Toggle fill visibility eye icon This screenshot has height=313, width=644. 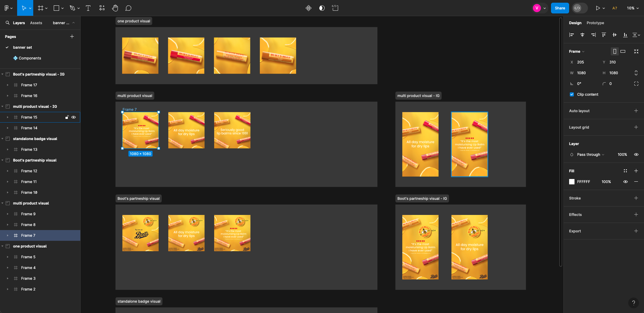point(625,182)
